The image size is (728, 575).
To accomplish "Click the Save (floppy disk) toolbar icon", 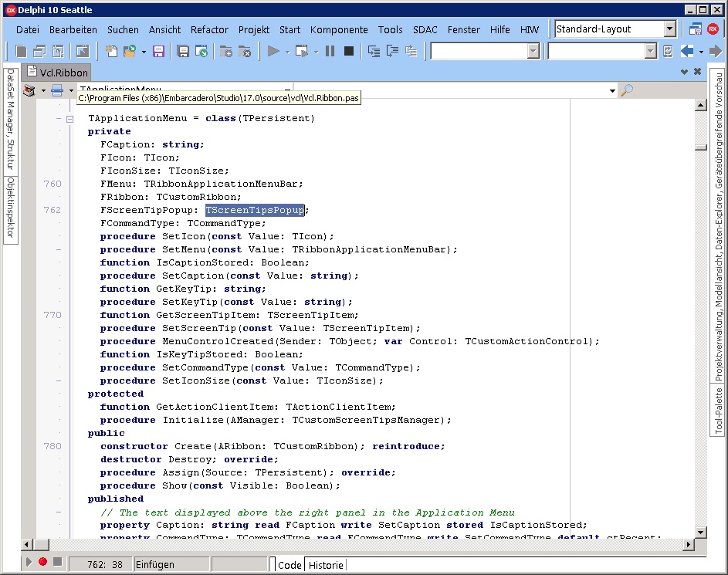I will coord(158,52).
